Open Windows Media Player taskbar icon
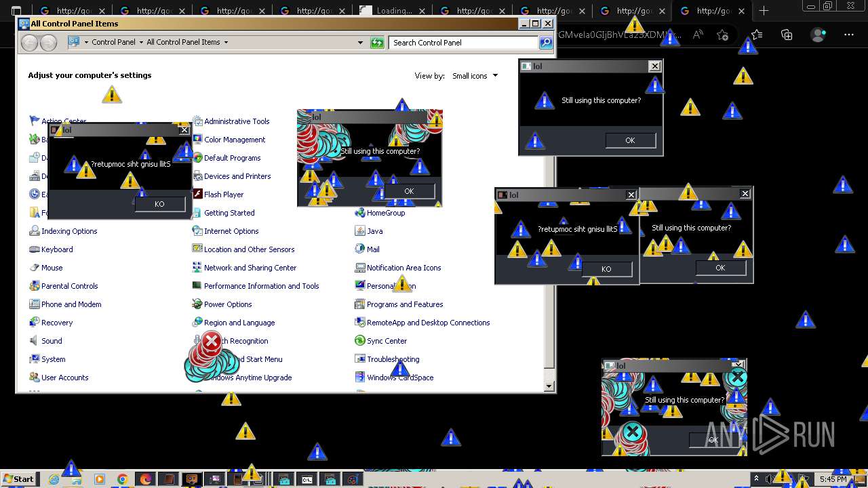Screen dimensions: 868x488 click(100, 479)
